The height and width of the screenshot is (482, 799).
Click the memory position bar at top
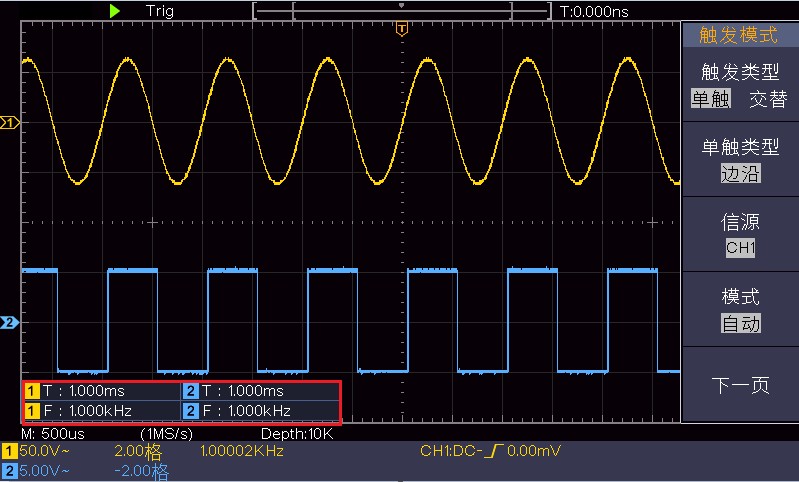pos(402,11)
